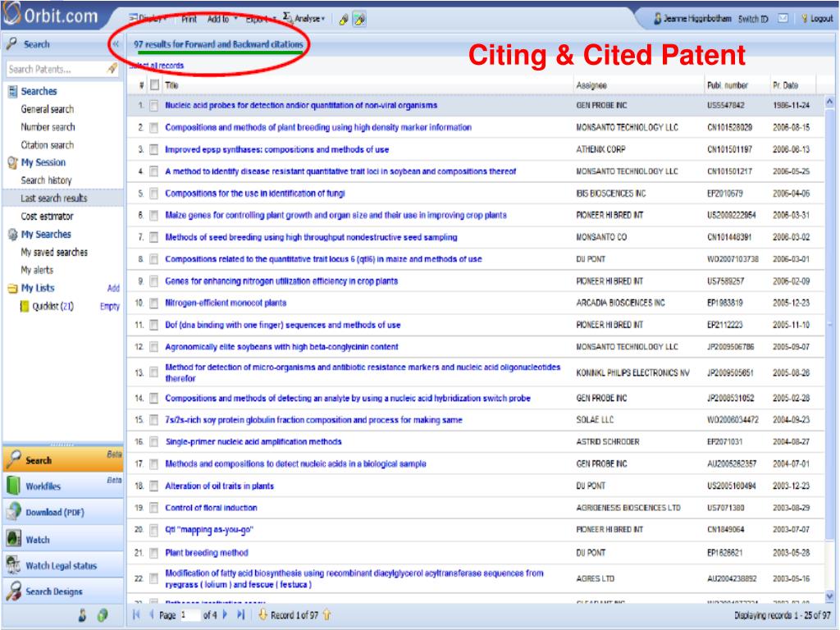Click in the Search Patents input field
Image resolution: width=840 pixels, height=630 pixels.
click(x=56, y=69)
